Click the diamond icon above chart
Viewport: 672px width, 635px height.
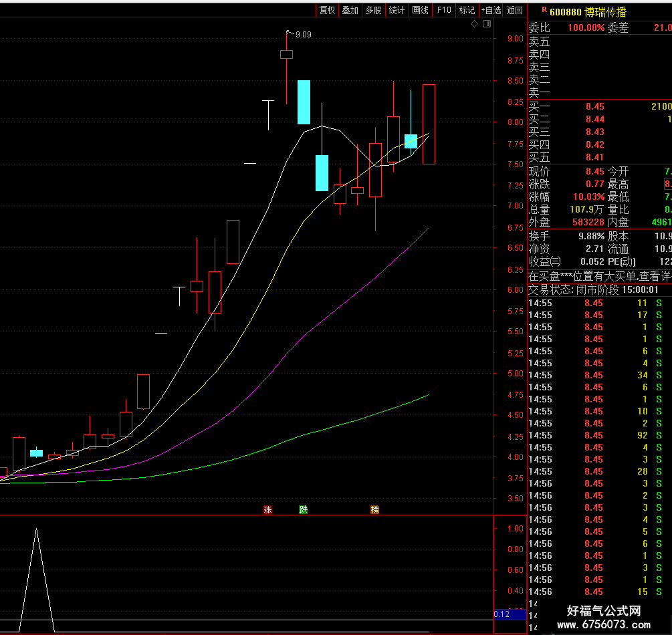(475, 24)
